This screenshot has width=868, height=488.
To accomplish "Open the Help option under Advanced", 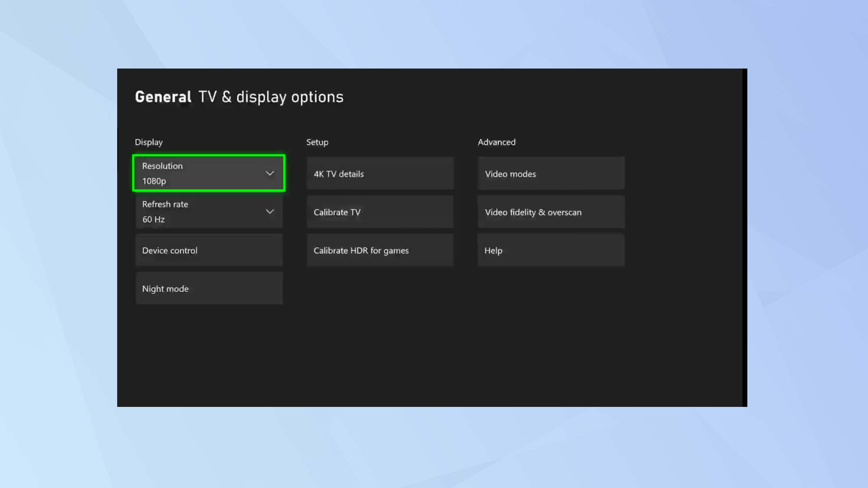I will pyautogui.click(x=550, y=250).
